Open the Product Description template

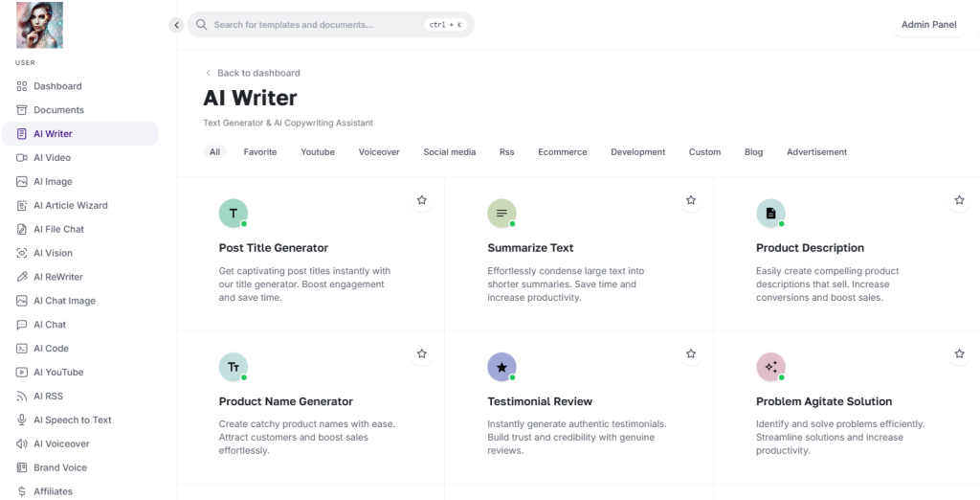click(810, 248)
